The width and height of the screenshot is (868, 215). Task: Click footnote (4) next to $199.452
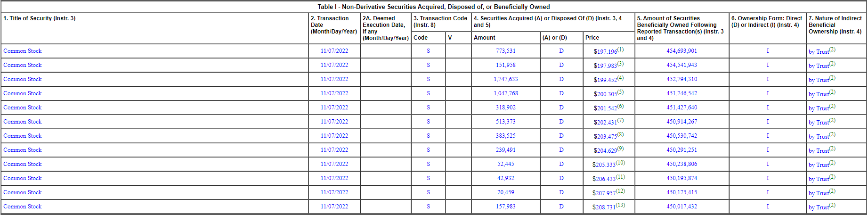point(620,78)
